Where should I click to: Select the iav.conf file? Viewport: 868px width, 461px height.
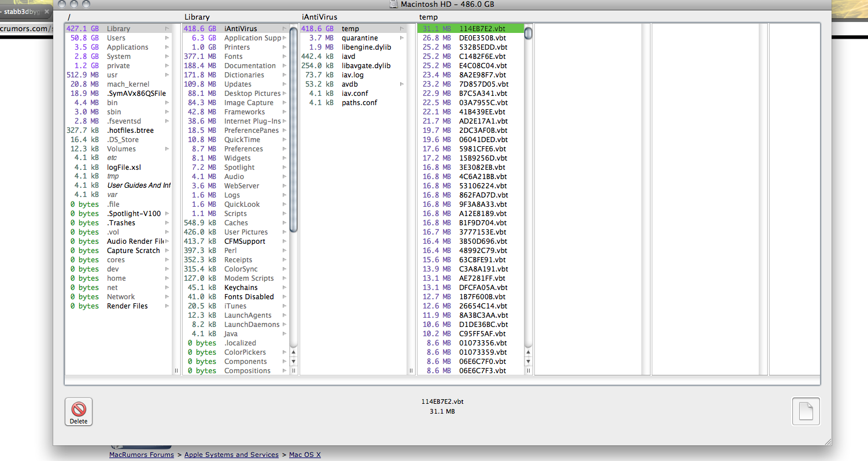[x=353, y=93]
